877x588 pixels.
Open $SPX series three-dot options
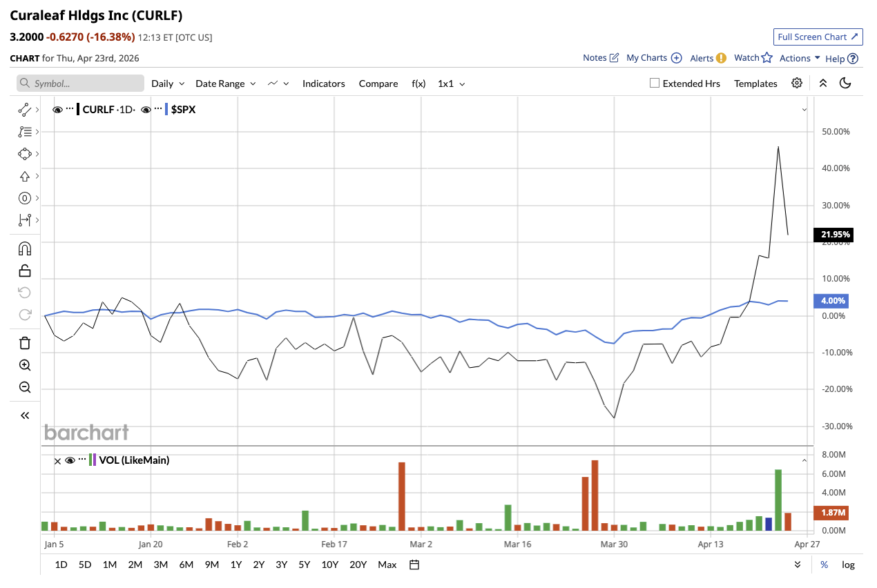(158, 109)
